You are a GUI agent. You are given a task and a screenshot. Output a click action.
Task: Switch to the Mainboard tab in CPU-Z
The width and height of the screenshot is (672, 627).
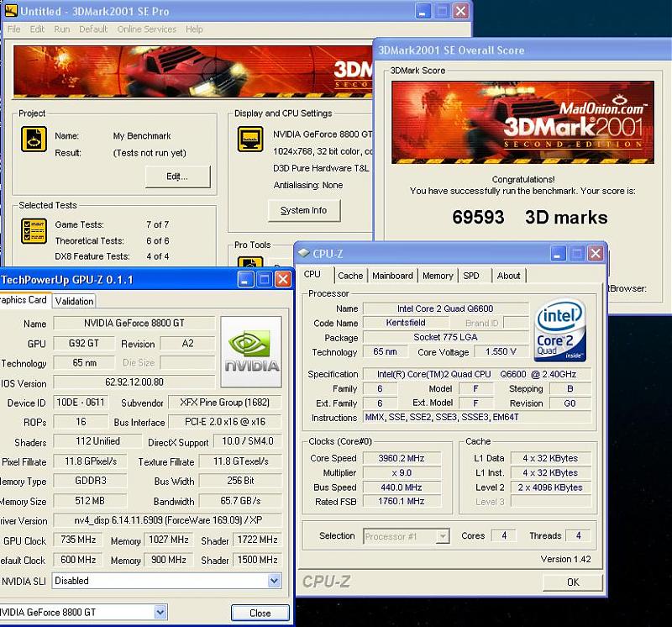(392, 276)
